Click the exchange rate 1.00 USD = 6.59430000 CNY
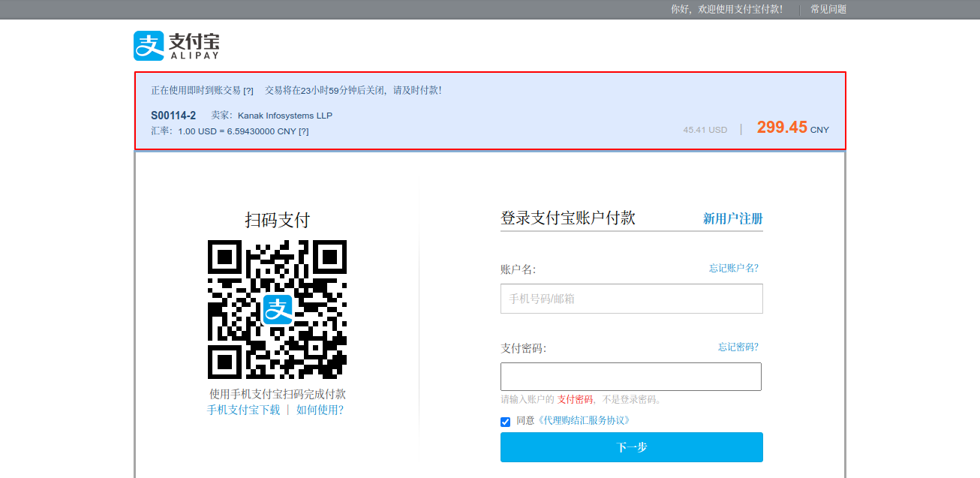This screenshot has width=980, height=478. pyautogui.click(x=237, y=131)
